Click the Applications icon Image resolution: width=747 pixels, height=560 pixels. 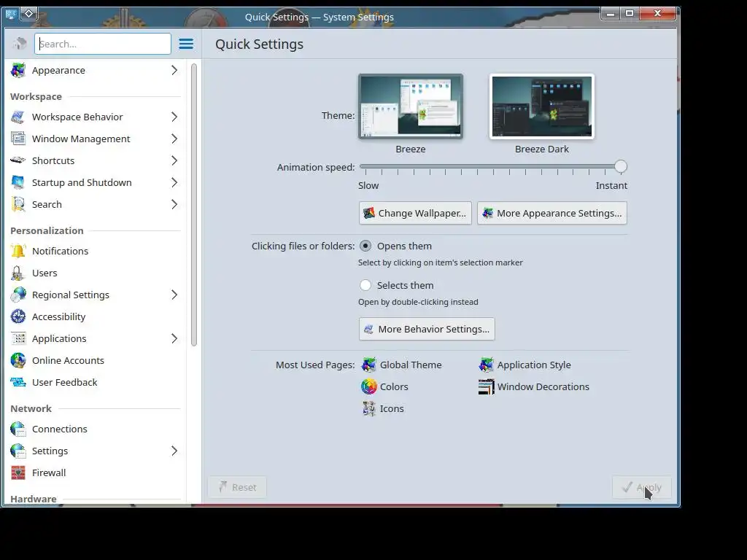pos(18,338)
